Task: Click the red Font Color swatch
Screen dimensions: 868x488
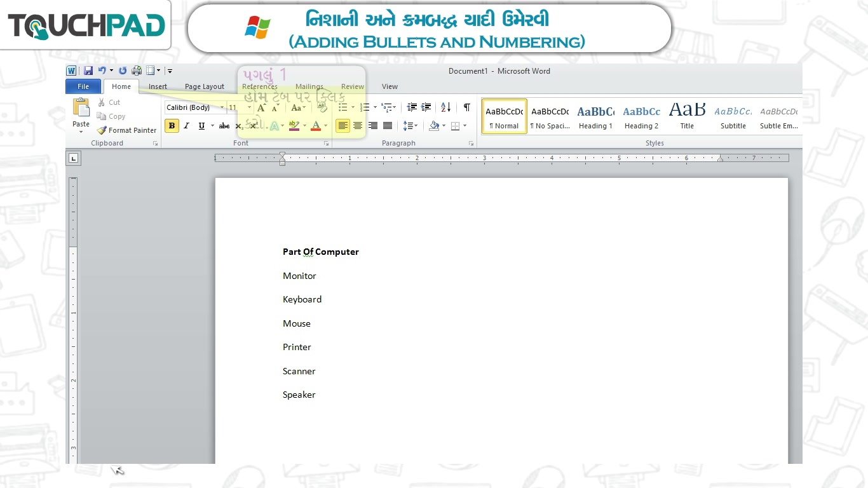Action: [316, 126]
